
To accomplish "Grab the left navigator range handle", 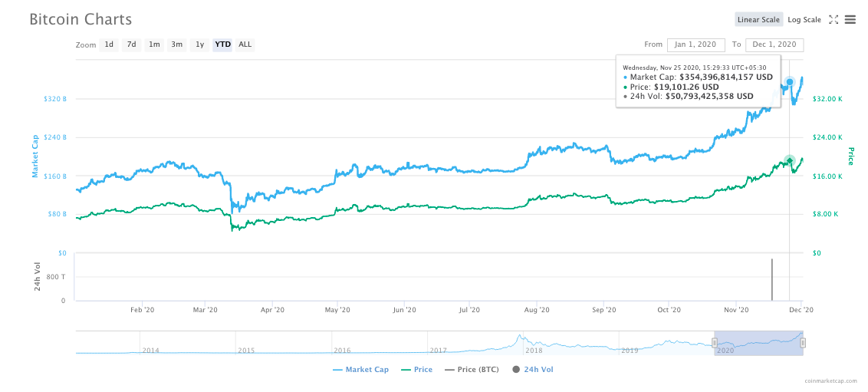I will click(x=714, y=343).
